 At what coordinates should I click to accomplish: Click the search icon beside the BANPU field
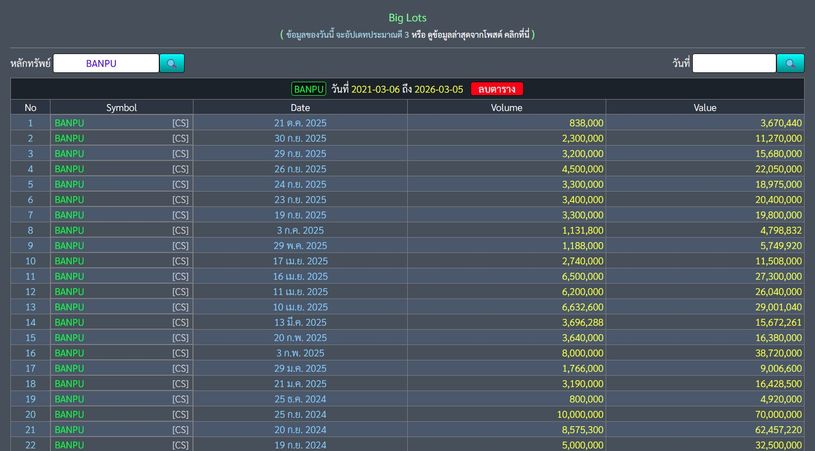pos(172,63)
